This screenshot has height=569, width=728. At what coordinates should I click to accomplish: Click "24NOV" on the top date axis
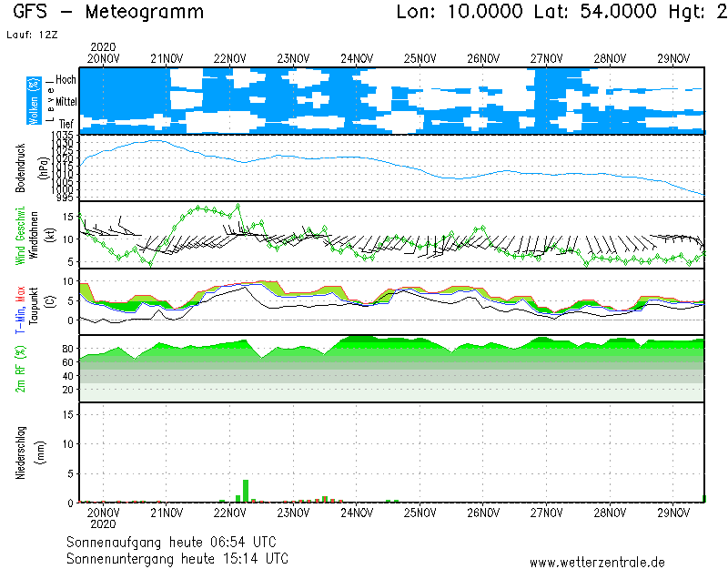coord(357,59)
